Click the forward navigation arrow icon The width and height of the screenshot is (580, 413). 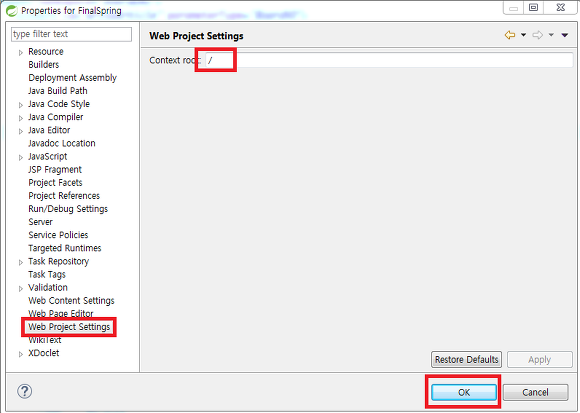click(537, 35)
